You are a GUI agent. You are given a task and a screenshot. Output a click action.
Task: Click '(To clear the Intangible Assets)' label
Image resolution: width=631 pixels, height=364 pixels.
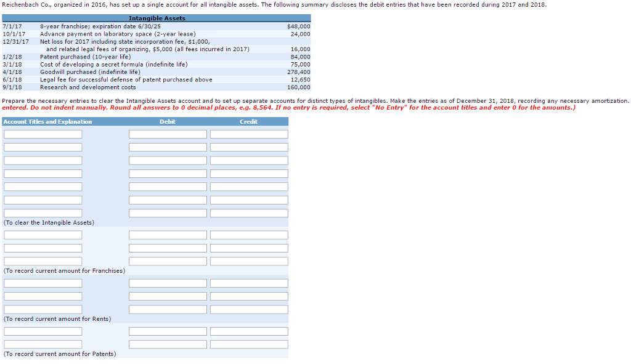pos(49,222)
